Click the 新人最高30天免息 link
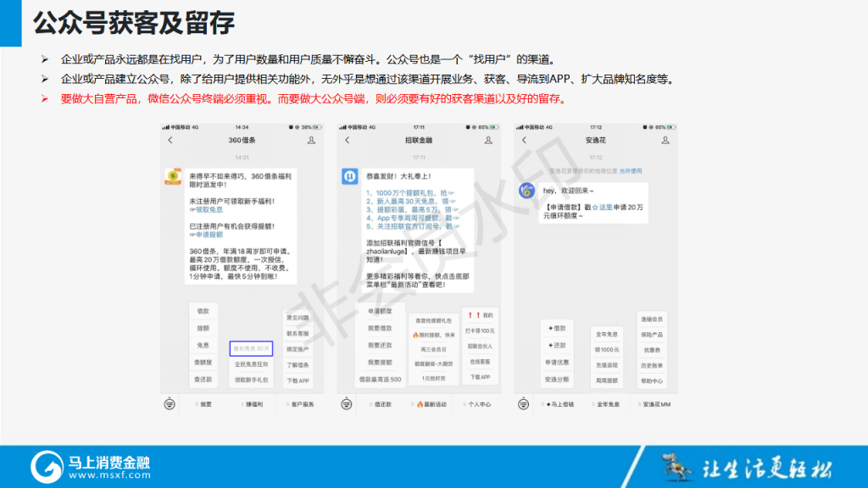 (411, 202)
